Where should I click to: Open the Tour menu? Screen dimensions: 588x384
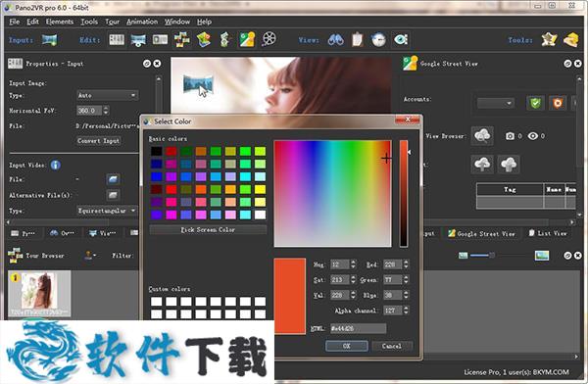112,22
